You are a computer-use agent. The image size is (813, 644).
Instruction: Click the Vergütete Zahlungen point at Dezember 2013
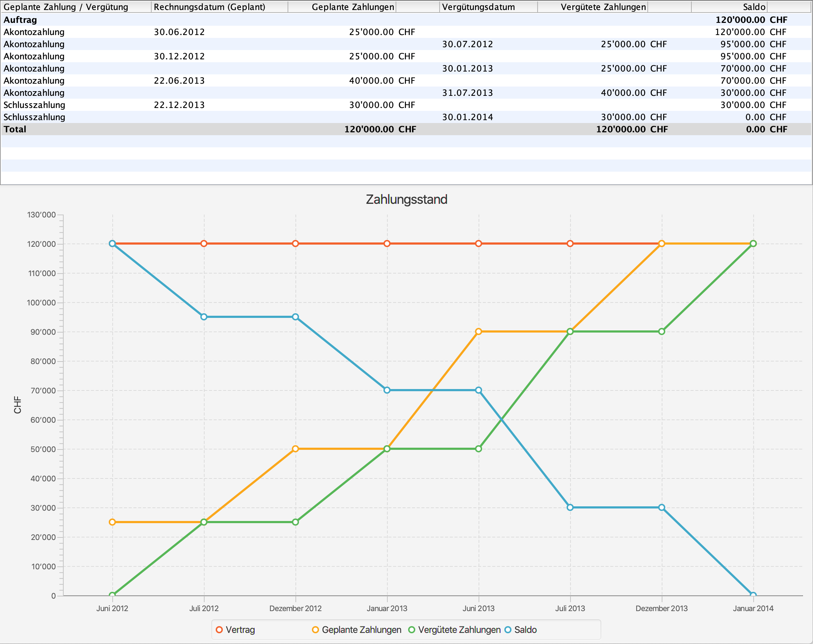click(x=662, y=331)
